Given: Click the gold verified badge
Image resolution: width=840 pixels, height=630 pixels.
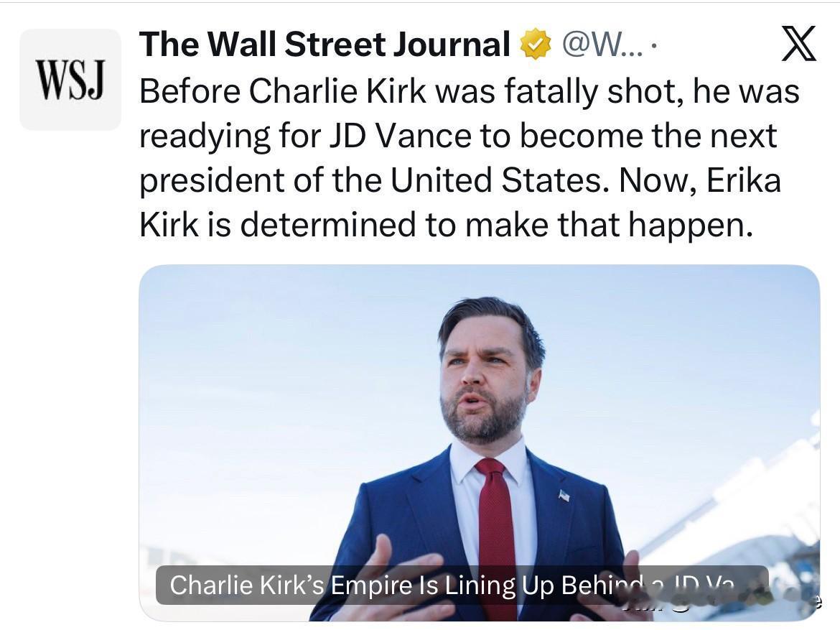Looking at the screenshot, I should click(534, 45).
